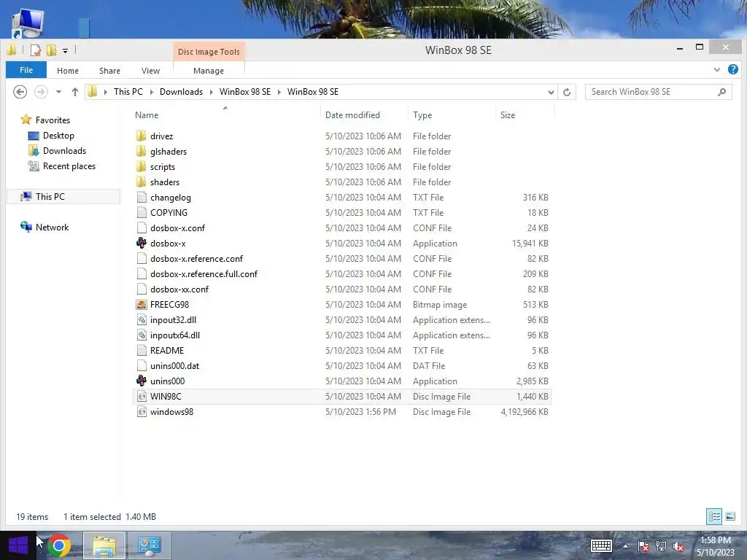Open Control Panel taskbar icon
This screenshot has width=747, height=560.
(x=149, y=545)
